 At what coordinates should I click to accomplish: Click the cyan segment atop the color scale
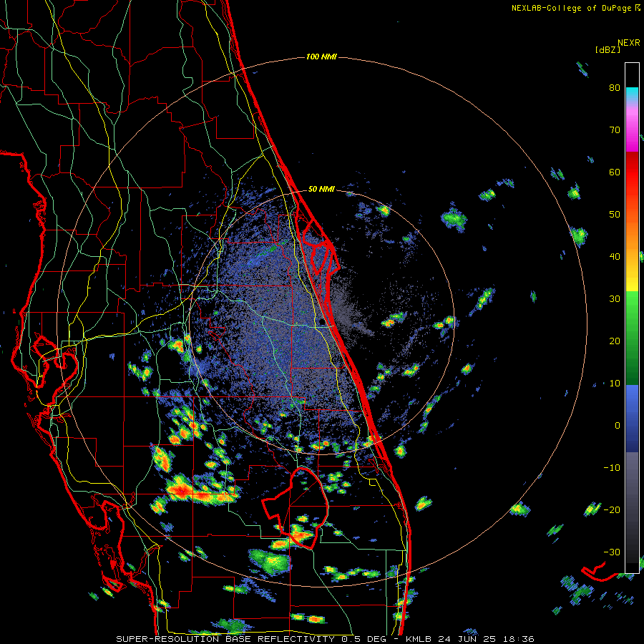pos(632,94)
